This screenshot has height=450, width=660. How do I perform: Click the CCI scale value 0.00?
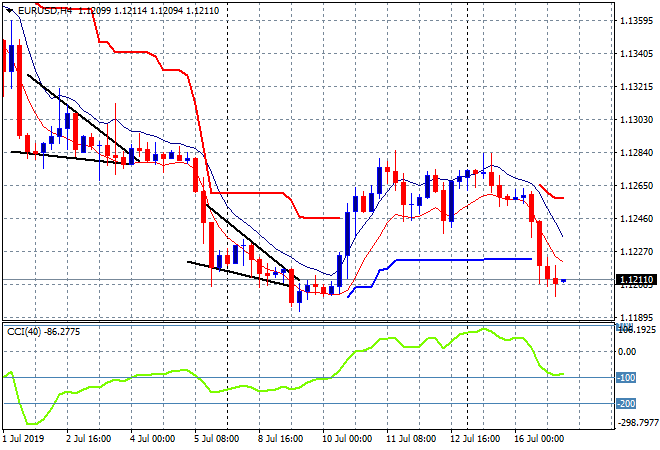point(627,351)
